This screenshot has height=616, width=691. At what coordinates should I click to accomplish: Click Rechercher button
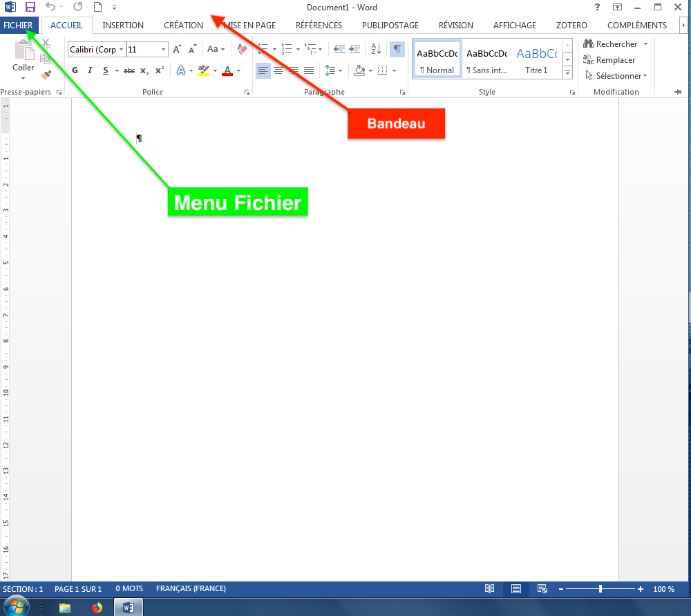pos(610,44)
